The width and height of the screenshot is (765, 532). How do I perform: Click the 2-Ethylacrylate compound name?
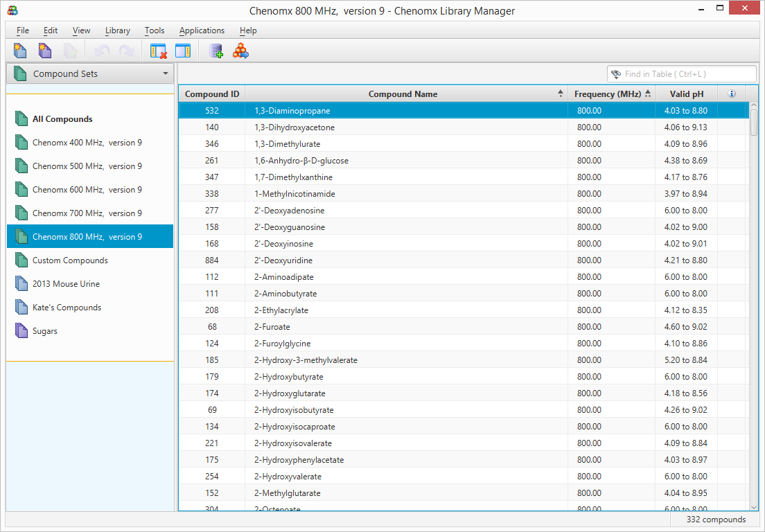(281, 310)
